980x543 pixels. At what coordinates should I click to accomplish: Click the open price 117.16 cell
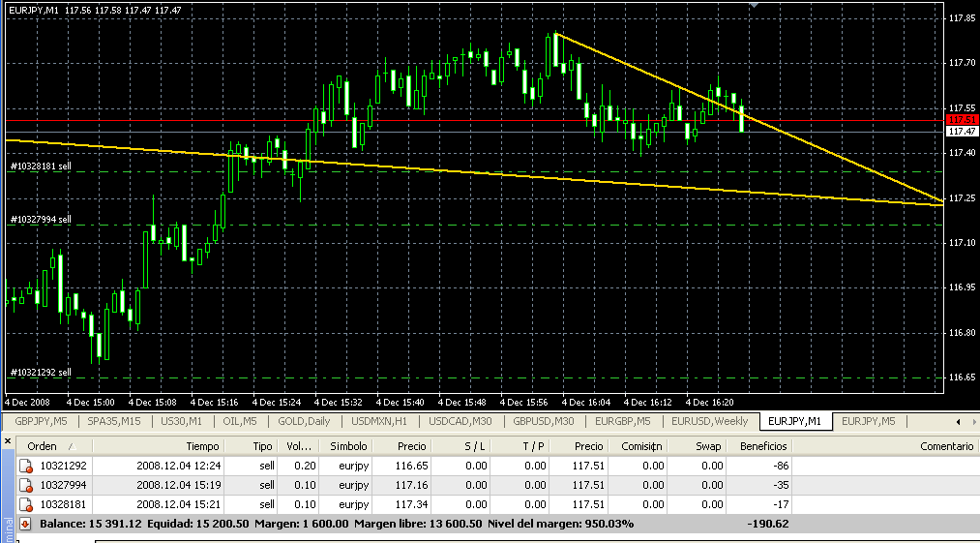tap(410, 486)
